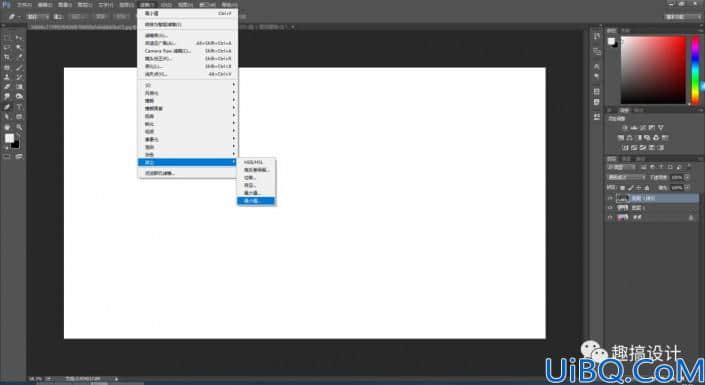Open the layer Fill dropdown
This screenshot has width=705, height=385.
coord(687,188)
